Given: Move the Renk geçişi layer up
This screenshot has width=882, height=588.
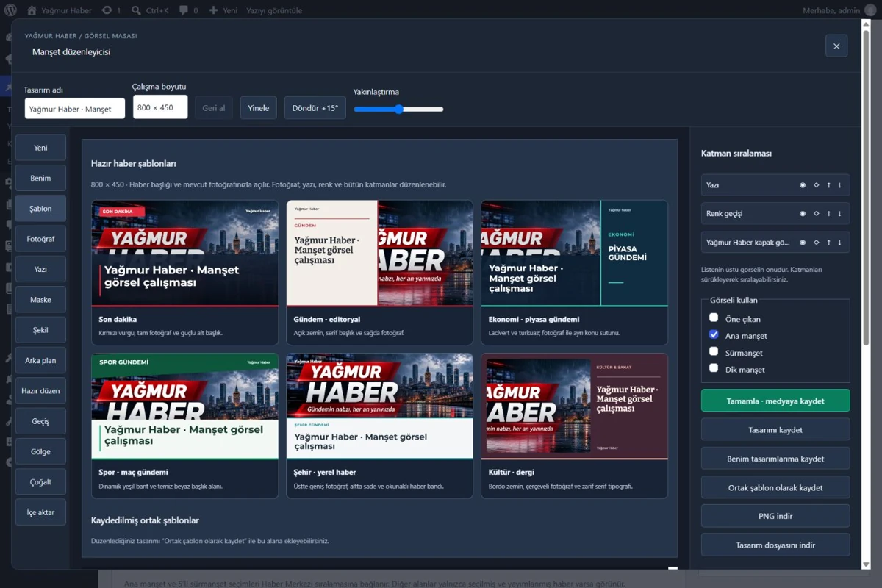Looking at the screenshot, I should (x=828, y=214).
